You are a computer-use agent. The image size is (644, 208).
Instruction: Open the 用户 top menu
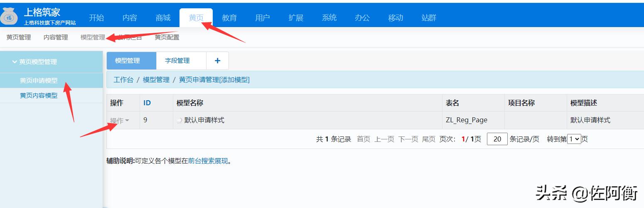pyautogui.click(x=263, y=17)
